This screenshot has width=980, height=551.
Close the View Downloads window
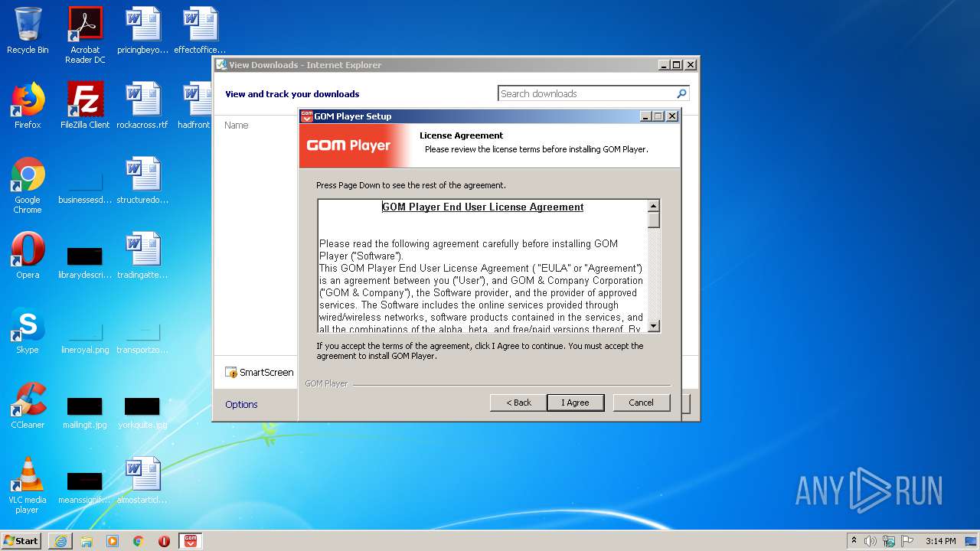[x=691, y=65]
